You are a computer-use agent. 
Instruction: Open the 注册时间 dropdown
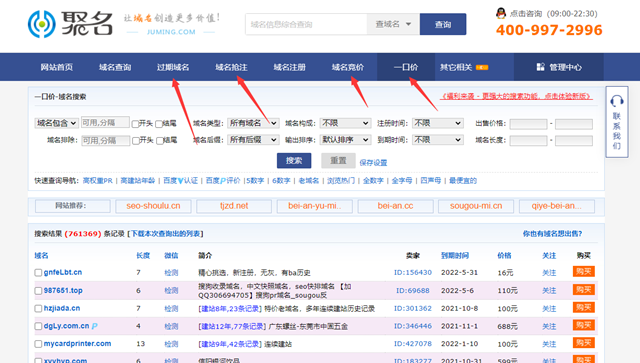click(x=438, y=123)
